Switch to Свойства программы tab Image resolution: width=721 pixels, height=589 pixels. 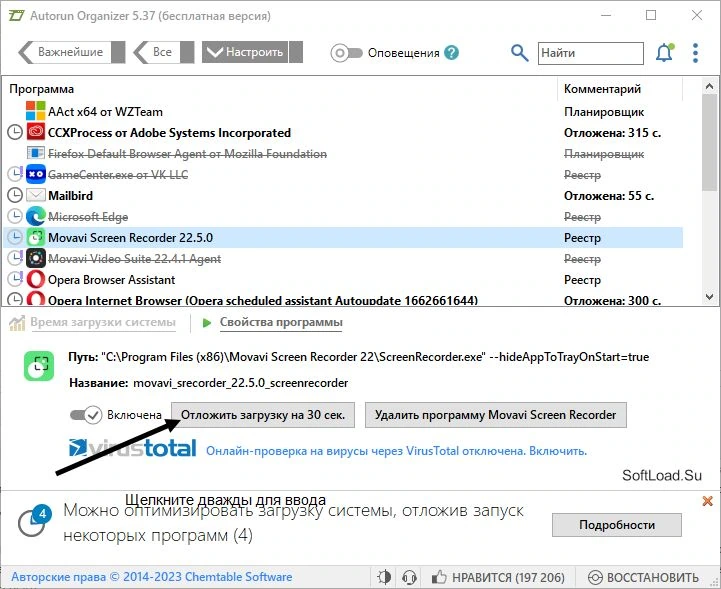point(281,322)
